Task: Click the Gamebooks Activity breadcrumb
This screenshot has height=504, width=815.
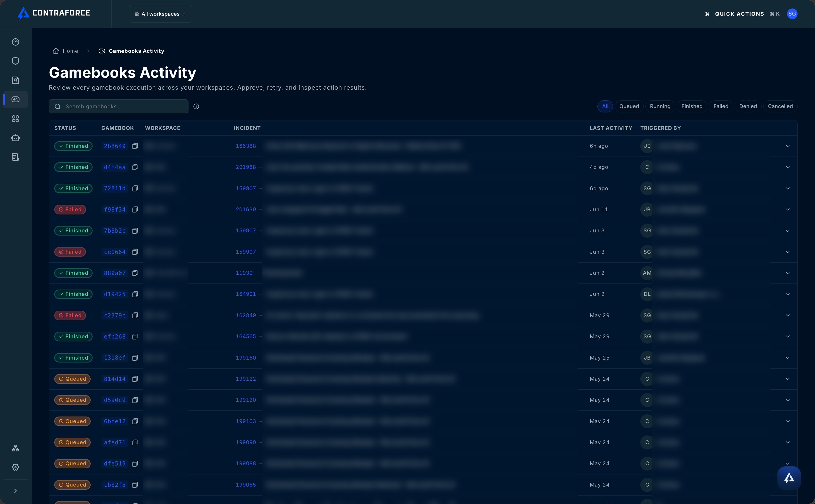Action: coord(132,51)
